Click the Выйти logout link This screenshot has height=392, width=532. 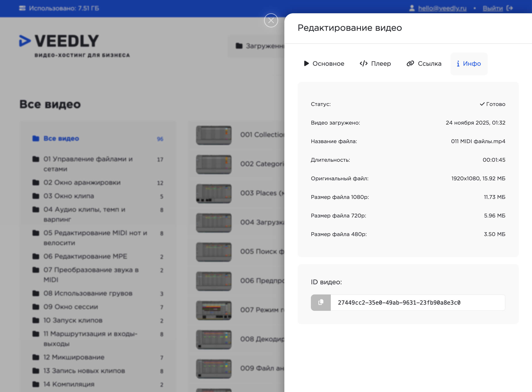[493, 8]
